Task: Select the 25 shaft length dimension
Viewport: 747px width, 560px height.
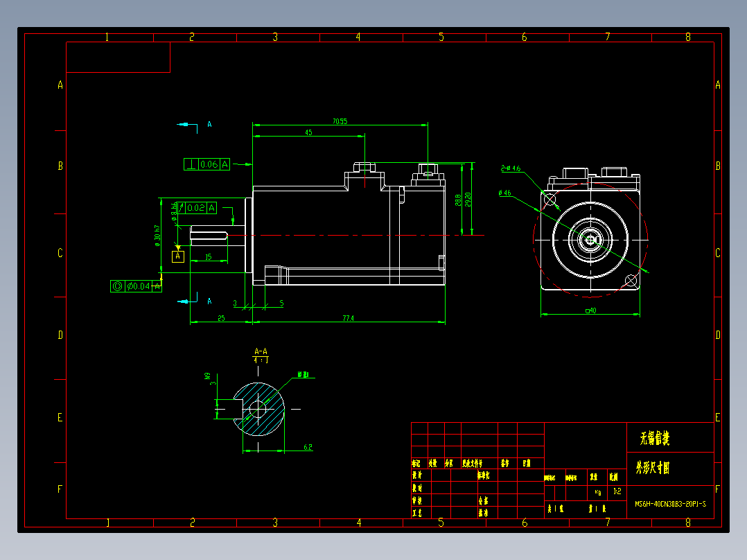Action: 221,318
